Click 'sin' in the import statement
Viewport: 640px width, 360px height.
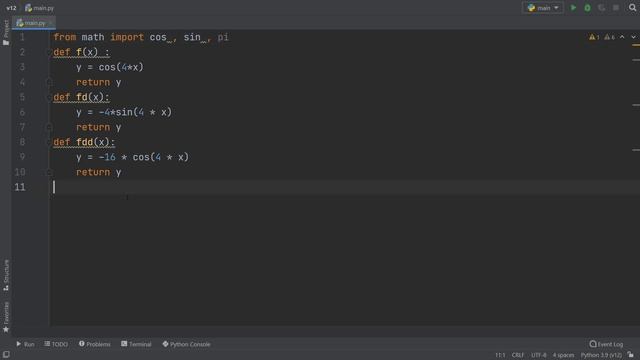(192, 37)
